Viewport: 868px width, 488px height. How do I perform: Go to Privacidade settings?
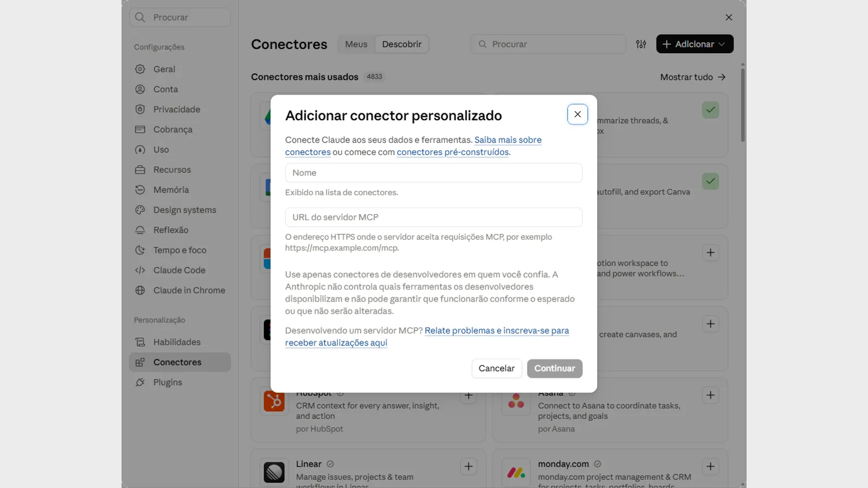(180, 110)
